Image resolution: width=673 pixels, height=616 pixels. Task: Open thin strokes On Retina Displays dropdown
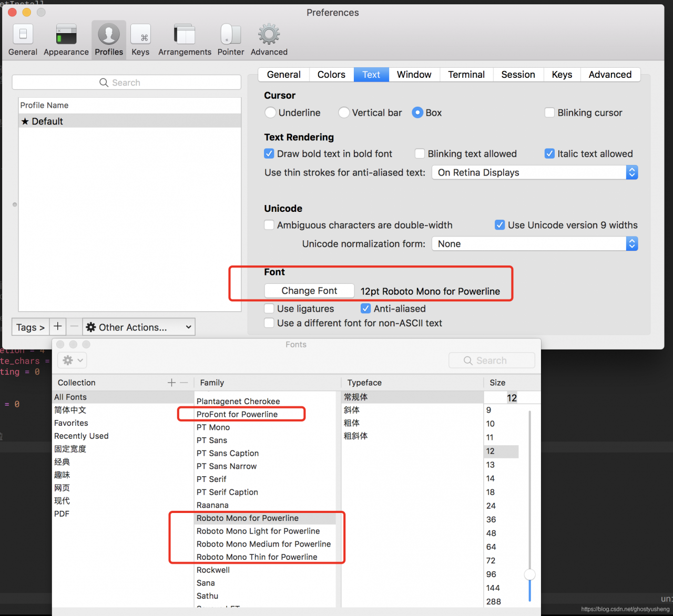(535, 172)
